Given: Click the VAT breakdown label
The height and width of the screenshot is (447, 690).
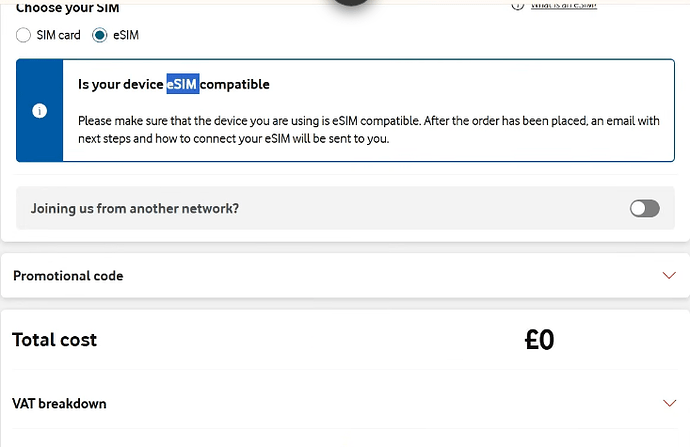Looking at the screenshot, I should click(59, 403).
